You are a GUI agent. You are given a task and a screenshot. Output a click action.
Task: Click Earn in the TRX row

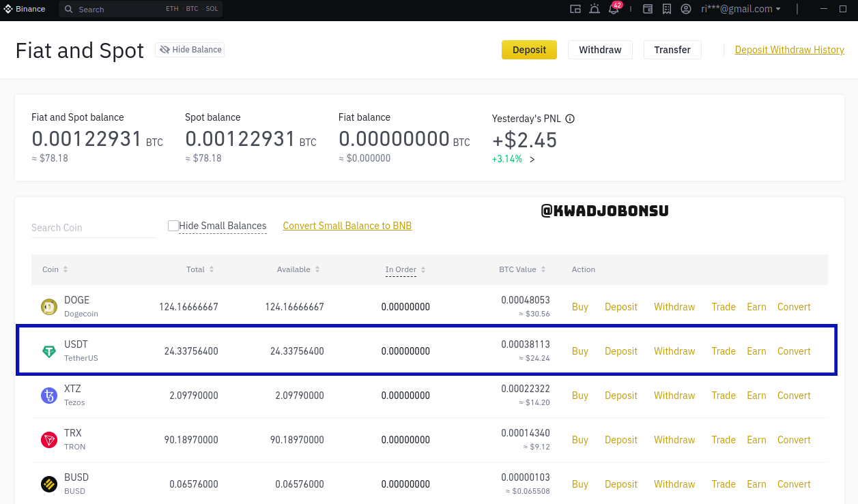point(756,440)
